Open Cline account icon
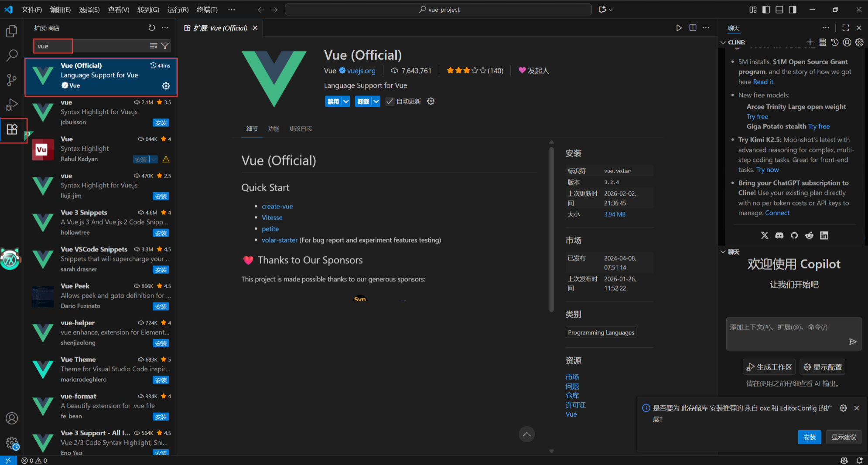868x465 pixels. [x=847, y=42]
